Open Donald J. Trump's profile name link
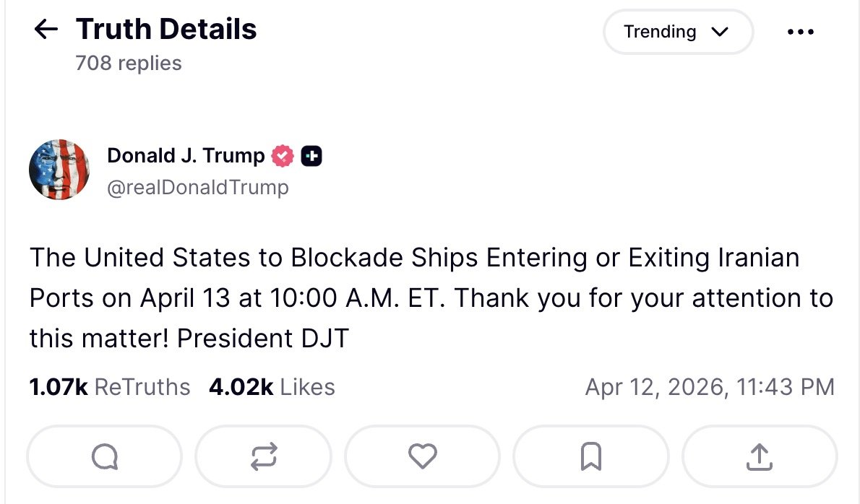This screenshot has width=860, height=504. point(184,155)
